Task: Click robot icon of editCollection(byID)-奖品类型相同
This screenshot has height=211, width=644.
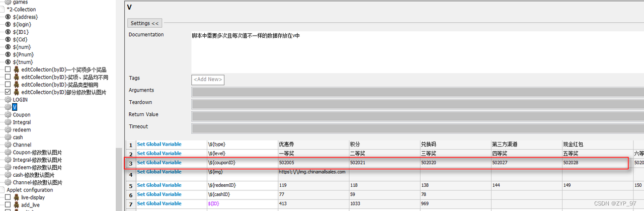Action: [x=17, y=85]
